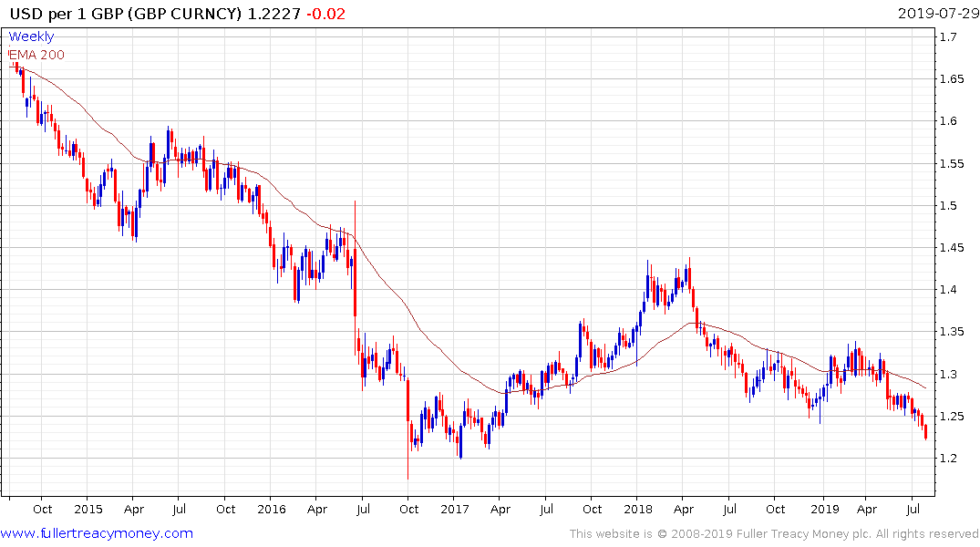This screenshot has width=980, height=547.
Task: Click the 2015 year label on time axis
Action: [x=88, y=509]
